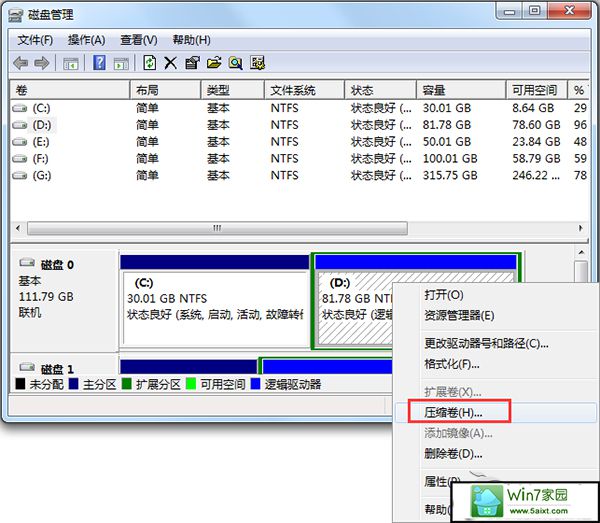
Task: Click the disk pane vertical scroll up arrow
Action: point(581,253)
